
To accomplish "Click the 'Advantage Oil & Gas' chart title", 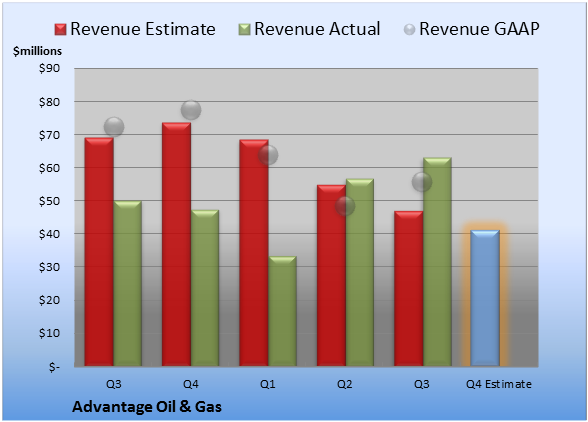I will pos(147,407).
